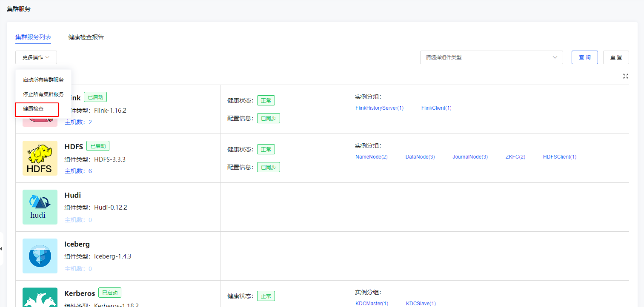
Task: Switch to the 健康检查报告 tab
Action: pos(86,37)
